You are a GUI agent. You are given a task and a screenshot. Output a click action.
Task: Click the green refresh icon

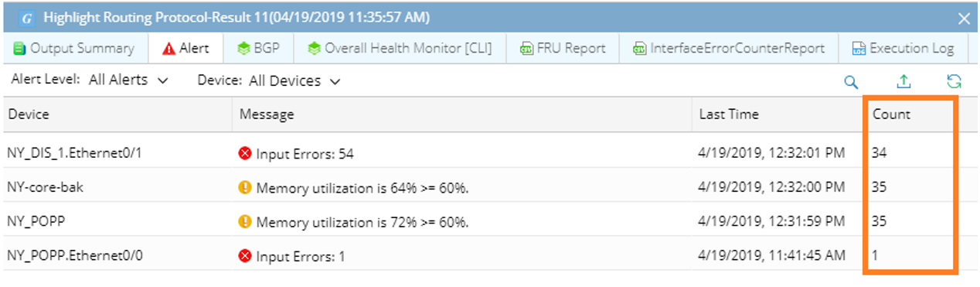coord(954,81)
